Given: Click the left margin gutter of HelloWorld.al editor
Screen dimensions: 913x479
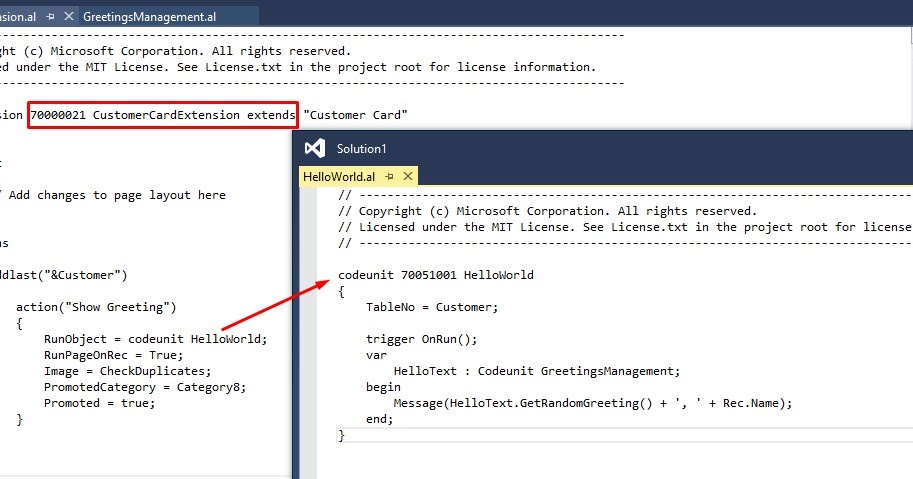Looking at the screenshot, I should [309, 332].
